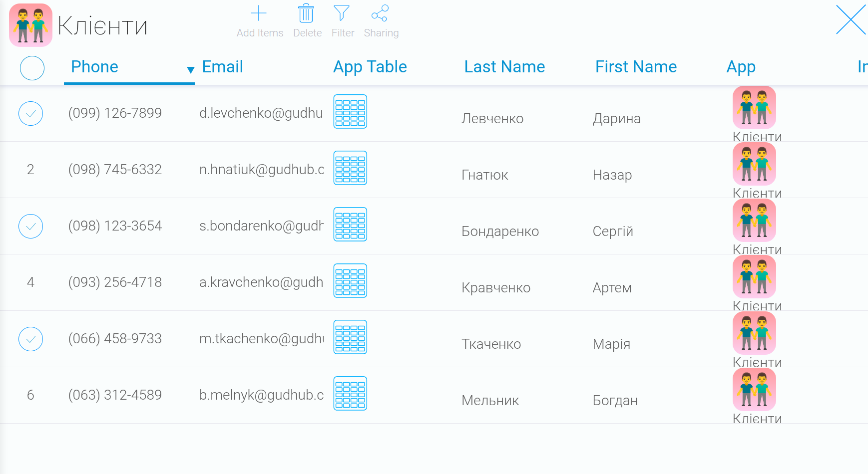The height and width of the screenshot is (474, 868).
Task: Click the Add Items plus icon
Action: click(x=259, y=13)
